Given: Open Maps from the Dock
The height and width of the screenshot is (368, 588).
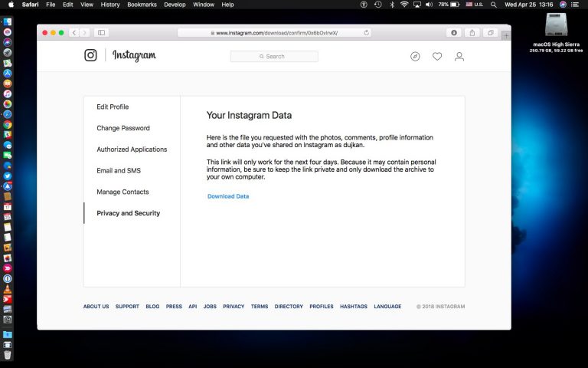Looking at the screenshot, I should [x=8, y=63].
